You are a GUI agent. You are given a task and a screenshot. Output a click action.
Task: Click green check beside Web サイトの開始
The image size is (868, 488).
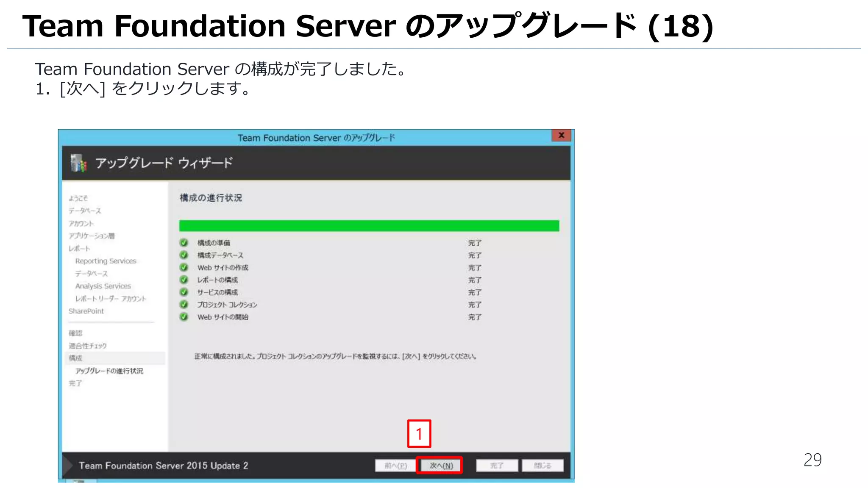[x=184, y=316]
